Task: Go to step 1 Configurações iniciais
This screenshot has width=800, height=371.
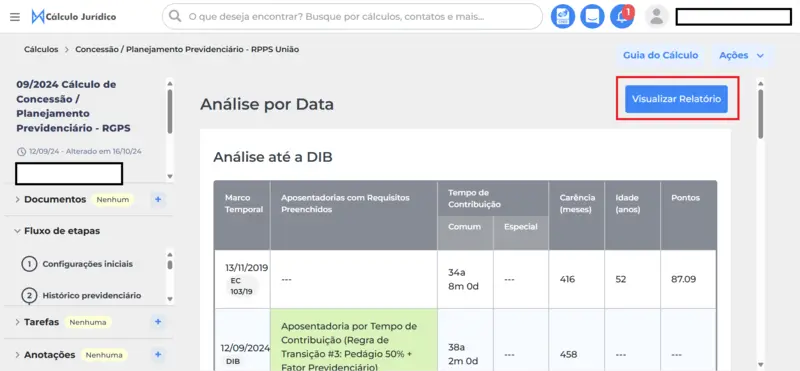Action: [x=77, y=264]
